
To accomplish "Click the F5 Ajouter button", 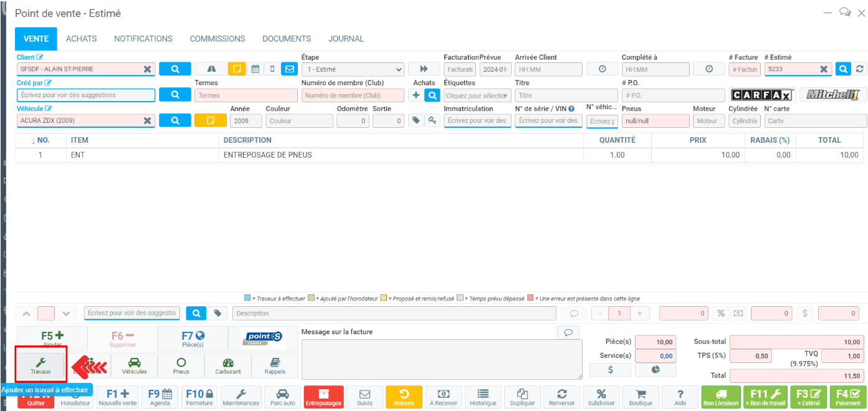I will tap(52, 337).
